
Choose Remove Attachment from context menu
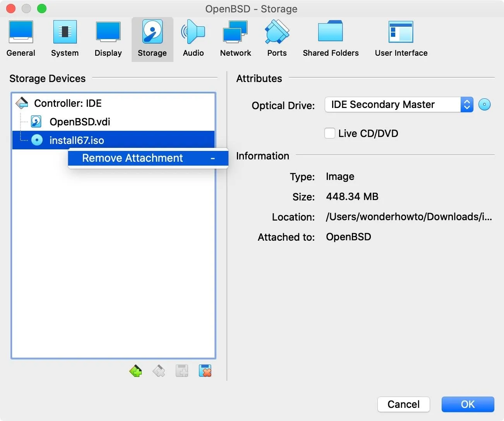click(148, 158)
